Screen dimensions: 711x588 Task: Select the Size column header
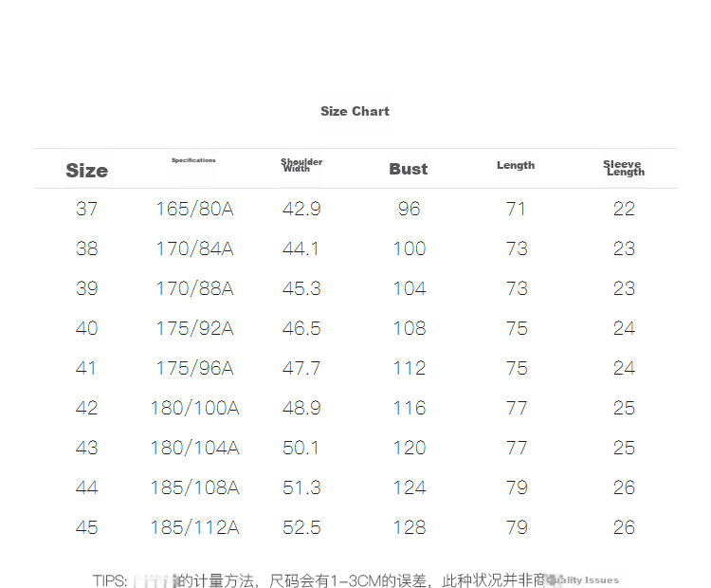[86, 171]
